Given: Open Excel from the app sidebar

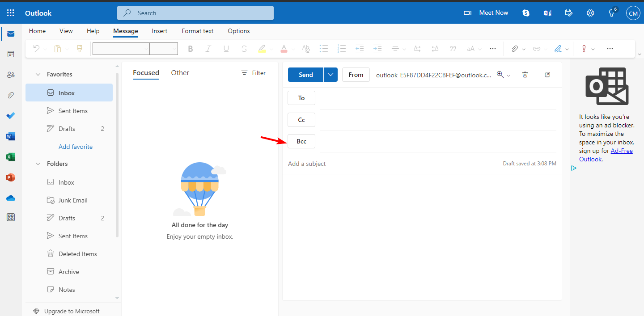Looking at the screenshot, I should tap(10, 156).
